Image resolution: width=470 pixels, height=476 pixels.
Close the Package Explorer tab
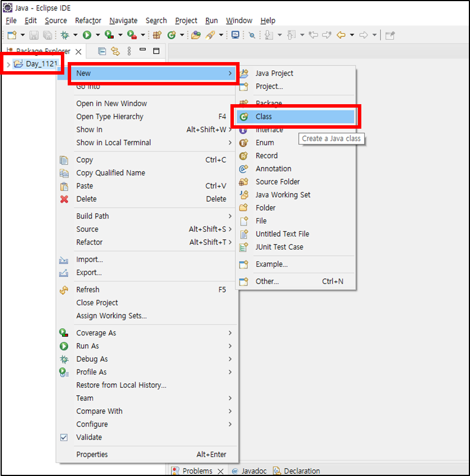(x=79, y=52)
